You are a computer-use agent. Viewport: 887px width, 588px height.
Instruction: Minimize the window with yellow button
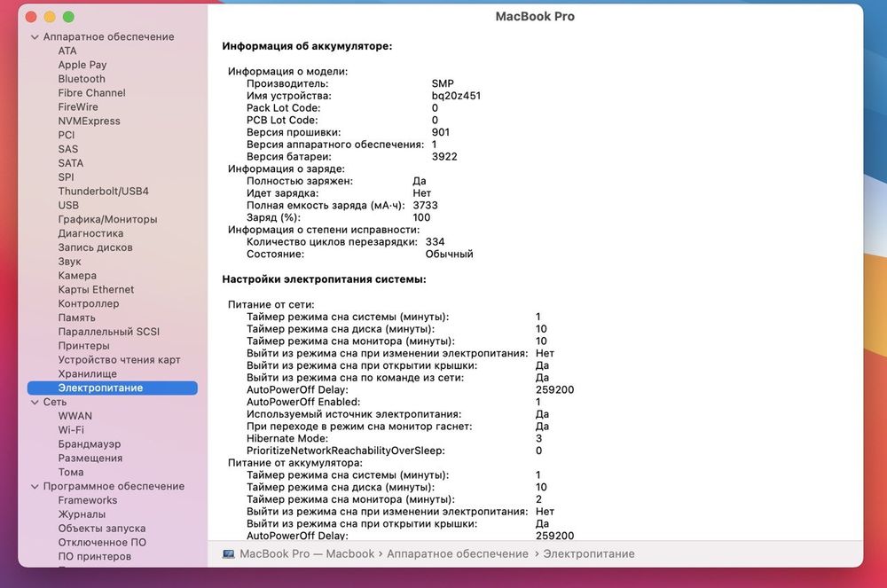coord(50,17)
